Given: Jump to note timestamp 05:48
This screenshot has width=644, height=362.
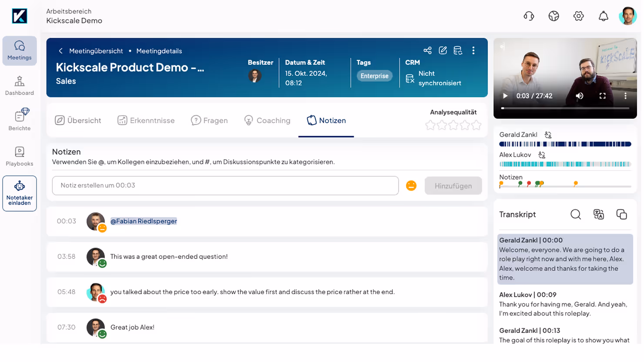Looking at the screenshot, I should 66,292.
